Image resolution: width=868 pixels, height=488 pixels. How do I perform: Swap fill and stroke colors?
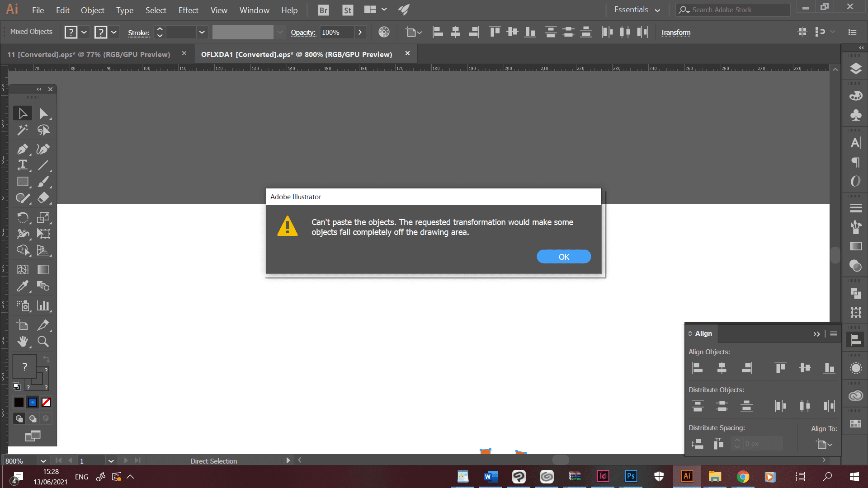pyautogui.click(x=46, y=359)
